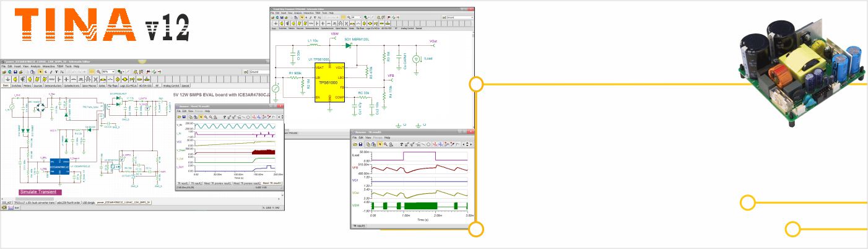Switch to Switches component tab in the power_ICE3AR4780CJZ editor
The height and width of the screenshot is (249, 868).
coord(16,86)
